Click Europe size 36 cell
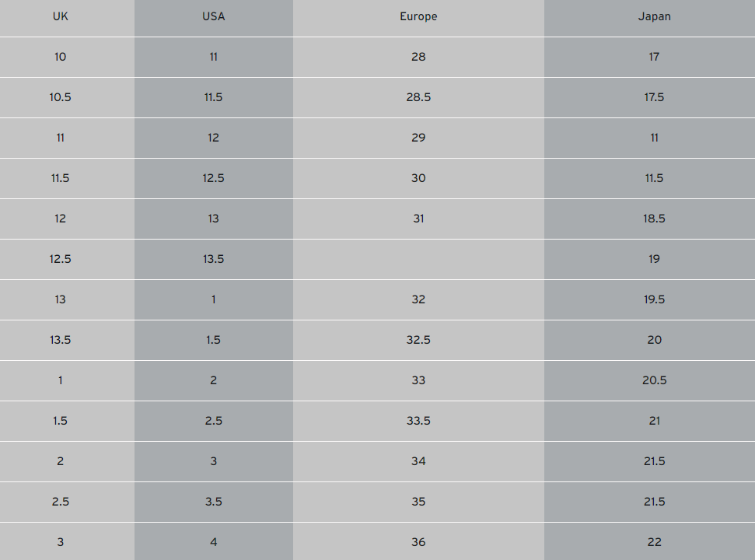The width and height of the screenshot is (755, 560). point(418,542)
